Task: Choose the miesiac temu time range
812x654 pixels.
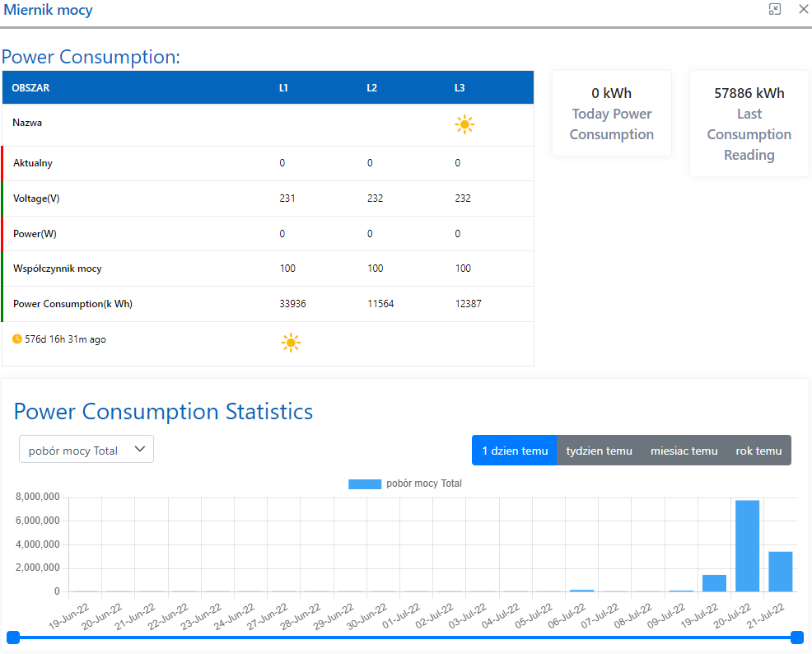Action: 684,451
